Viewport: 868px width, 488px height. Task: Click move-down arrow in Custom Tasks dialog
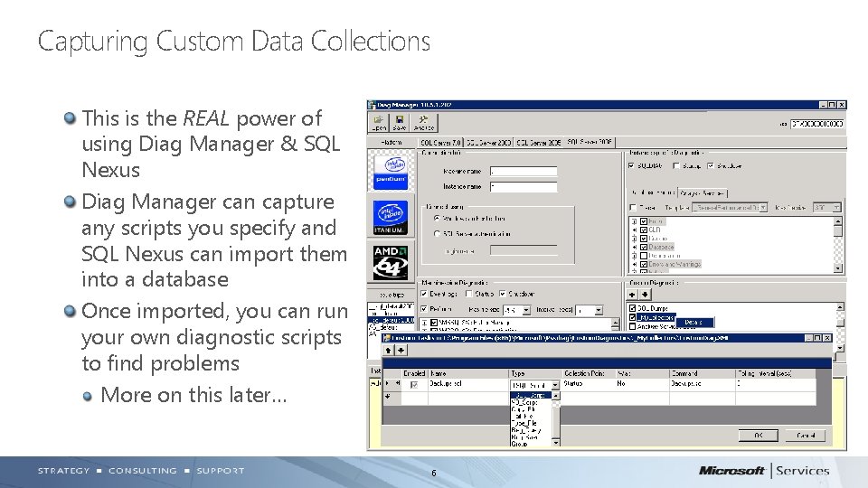(401, 351)
